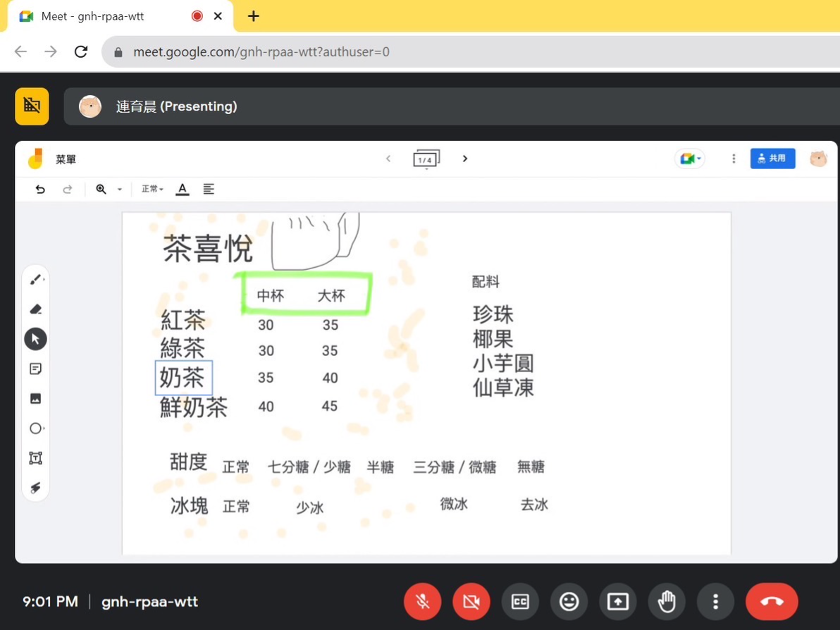Activate the Laser pointer tool

(36, 488)
